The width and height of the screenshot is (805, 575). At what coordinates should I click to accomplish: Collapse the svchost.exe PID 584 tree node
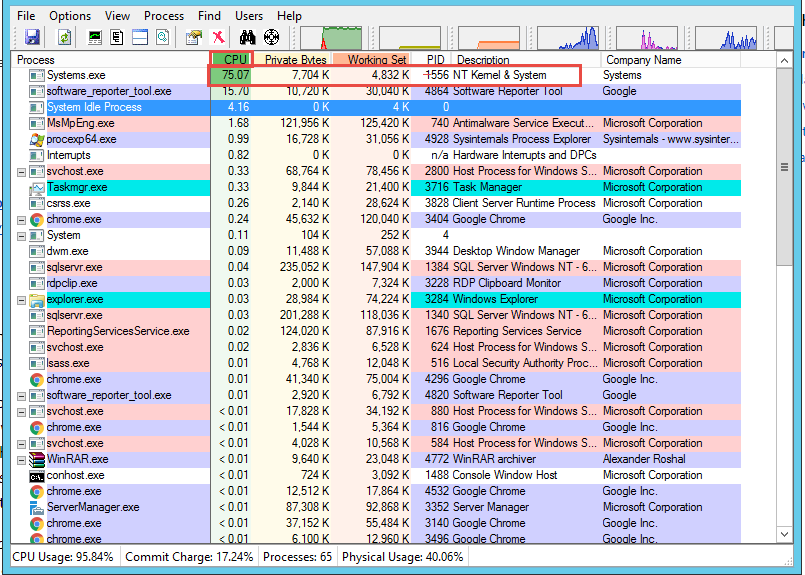pyautogui.click(x=22, y=444)
